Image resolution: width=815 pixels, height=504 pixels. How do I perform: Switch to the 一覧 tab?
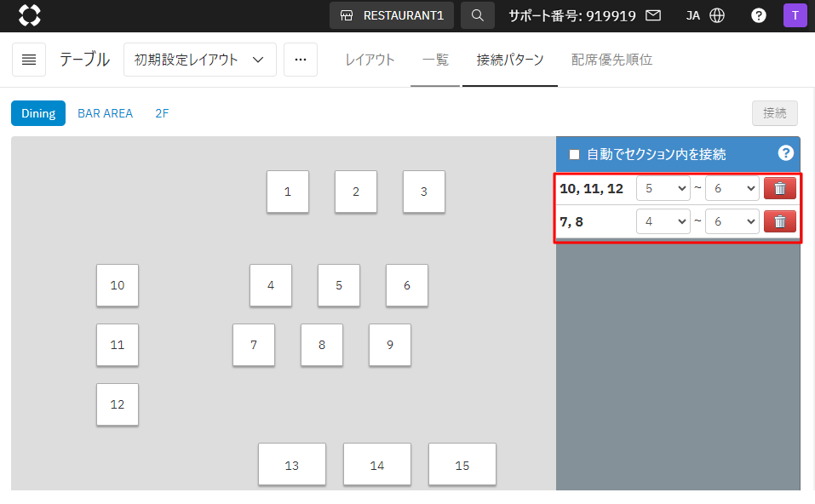[435, 60]
